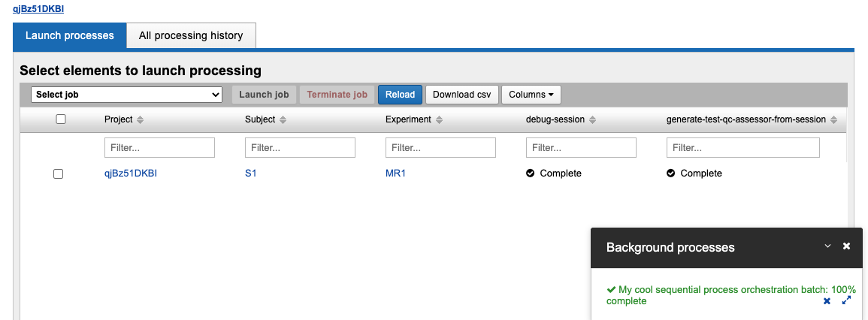Sort by Subject column sort arrows
Viewport: 868px width, 320px height.
pyautogui.click(x=282, y=120)
